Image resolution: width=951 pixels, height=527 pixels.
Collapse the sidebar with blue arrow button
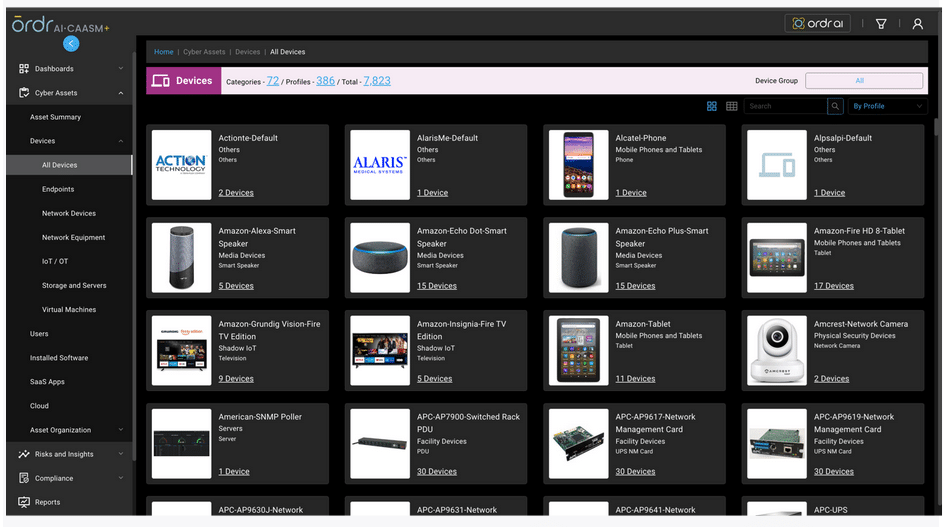pos(71,44)
